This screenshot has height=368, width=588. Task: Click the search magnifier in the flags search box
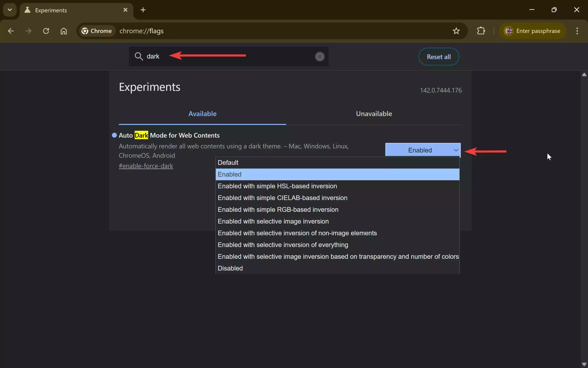pos(139,56)
